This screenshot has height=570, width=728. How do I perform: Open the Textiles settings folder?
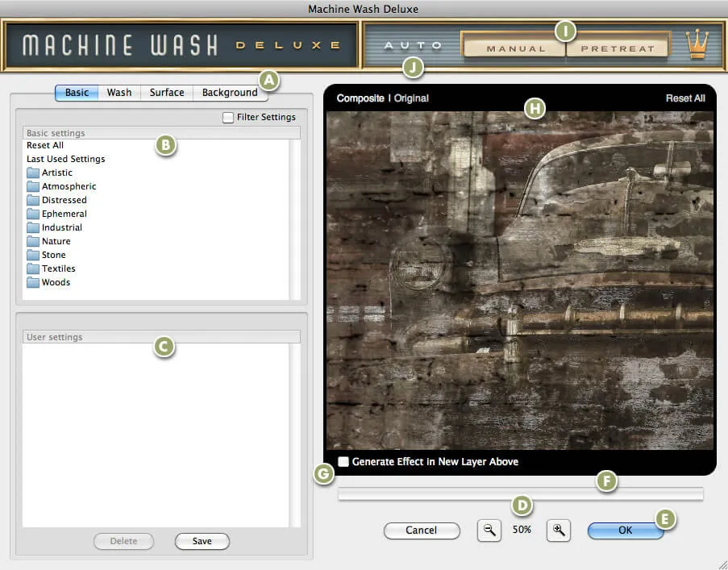(x=59, y=268)
